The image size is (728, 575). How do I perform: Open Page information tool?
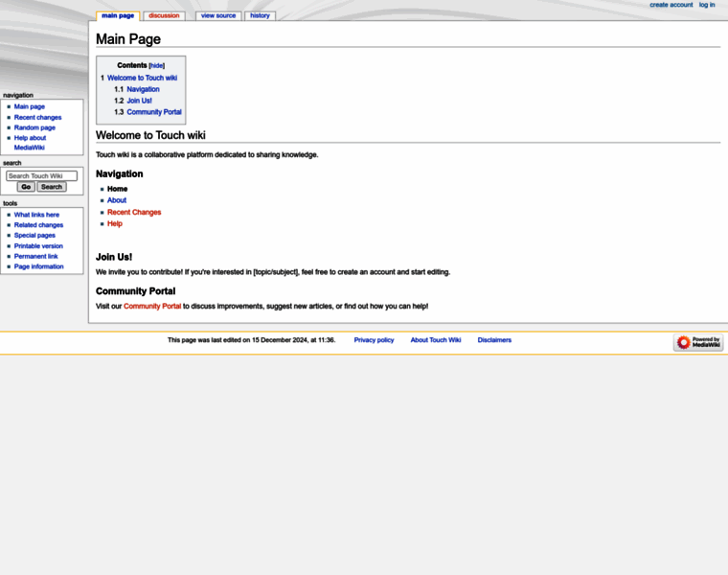point(39,266)
